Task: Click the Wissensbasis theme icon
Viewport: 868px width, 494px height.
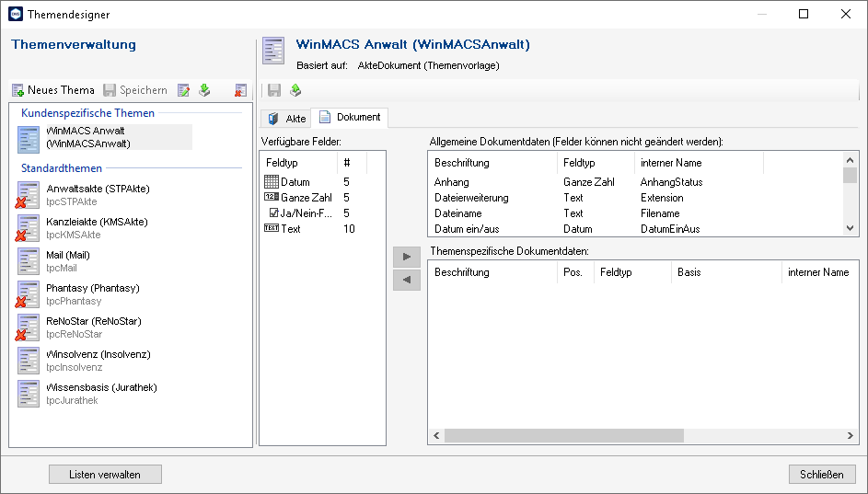Action: coord(28,394)
